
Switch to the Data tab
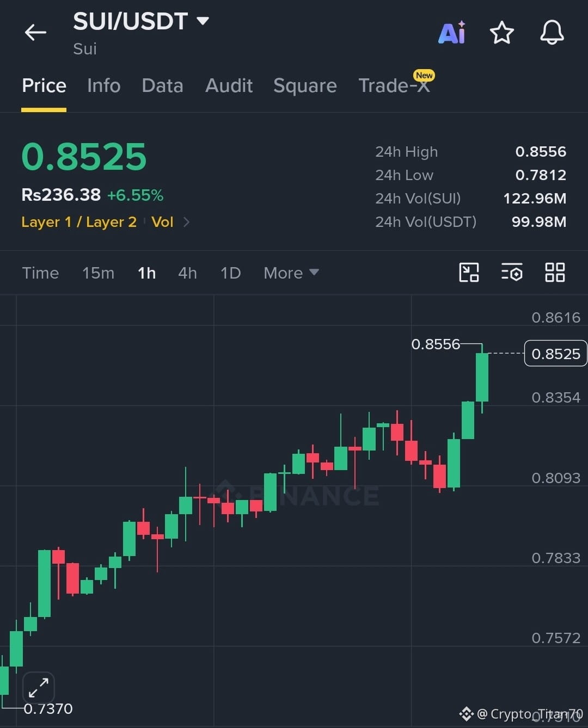coord(162,85)
